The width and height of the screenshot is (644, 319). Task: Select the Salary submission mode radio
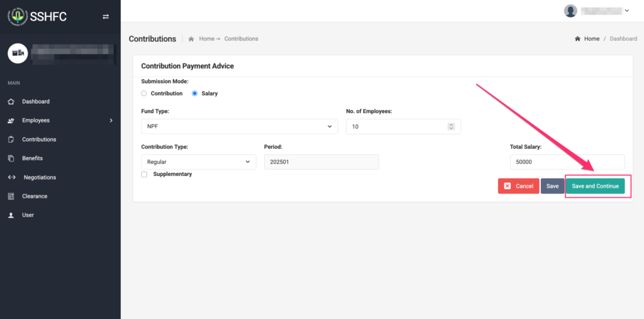[194, 94]
